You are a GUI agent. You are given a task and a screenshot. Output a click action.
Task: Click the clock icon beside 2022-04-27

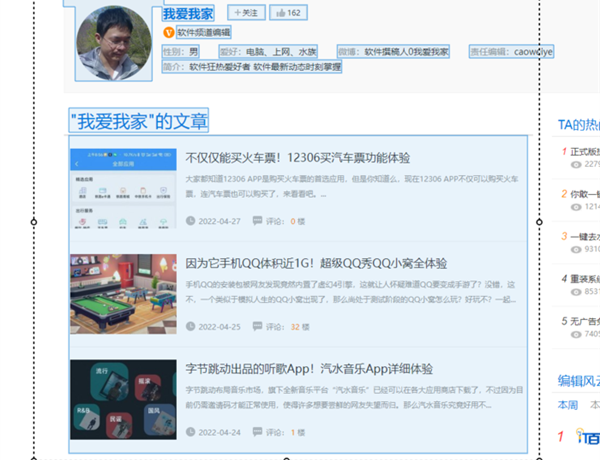point(191,221)
